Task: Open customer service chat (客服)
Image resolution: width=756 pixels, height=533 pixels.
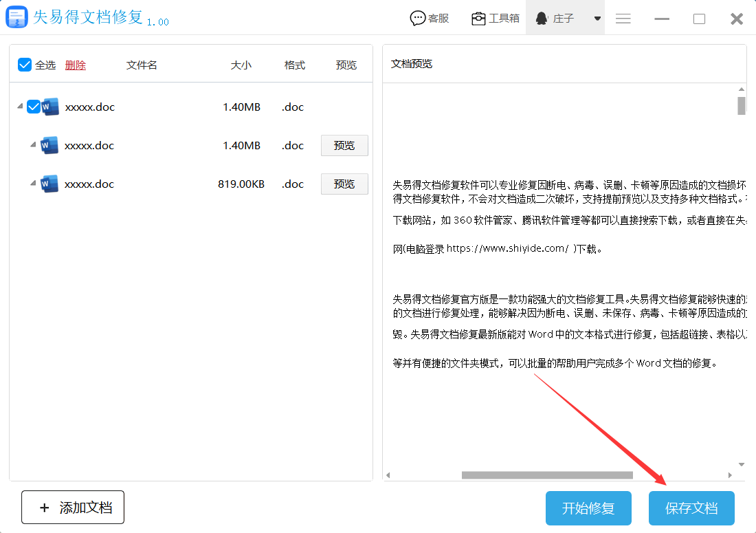Action: click(429, 19)
